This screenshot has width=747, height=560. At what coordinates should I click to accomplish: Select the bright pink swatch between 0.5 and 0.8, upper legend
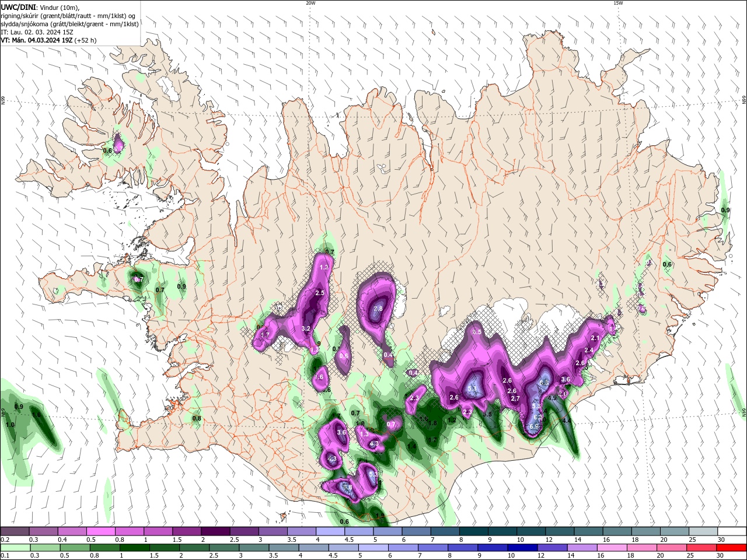click(100, 531)
